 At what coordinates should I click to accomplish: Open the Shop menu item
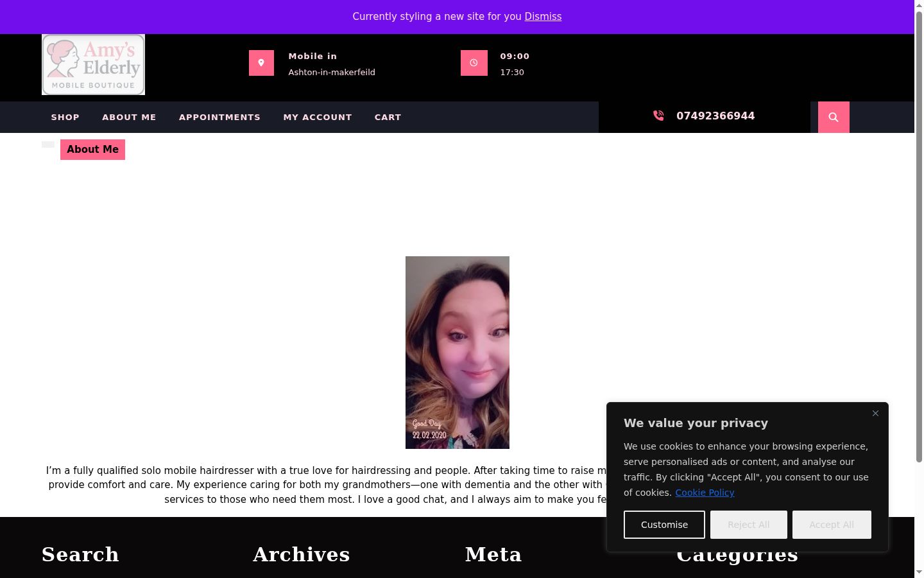(x=65, y=117)
